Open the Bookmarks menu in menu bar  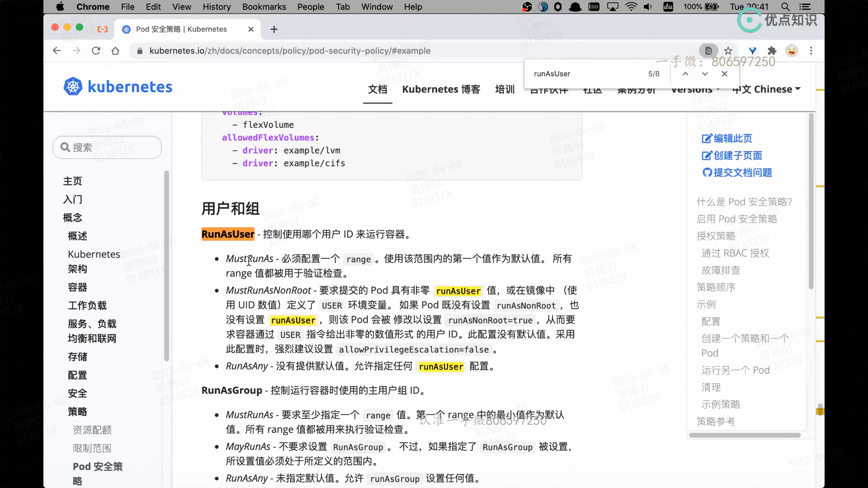264,7
